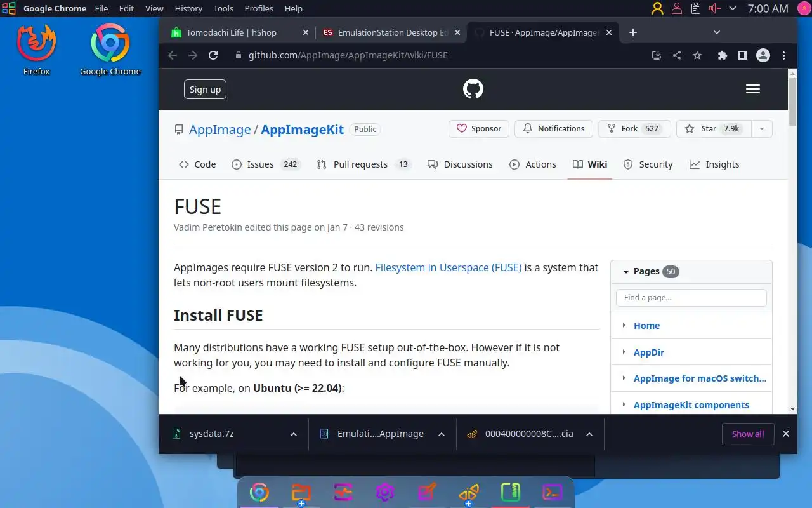Open the clipboard tray icon
The height and width of the screenshot is (508, 812).
tap(696, 8)
